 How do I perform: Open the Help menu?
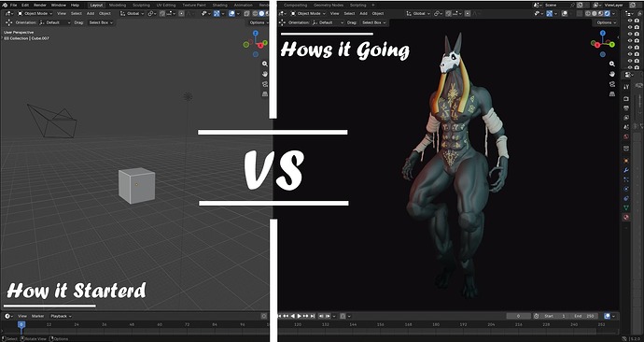(x=75, y=5)
